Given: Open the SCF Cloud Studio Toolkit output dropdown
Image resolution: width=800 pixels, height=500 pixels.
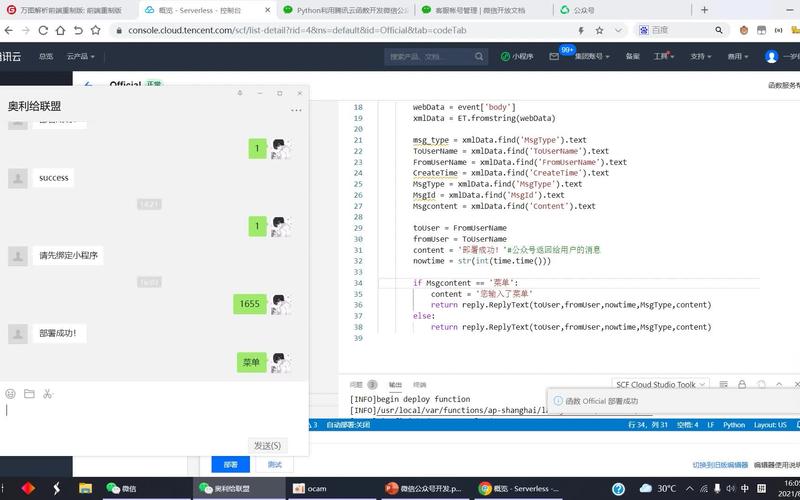Looking at the screenshot, I should [660, 384].
